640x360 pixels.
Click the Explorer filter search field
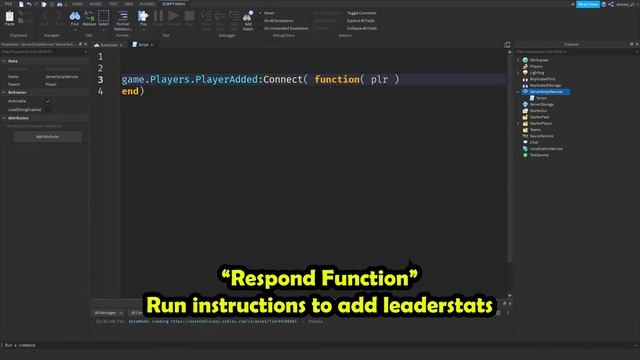[576, 52]
